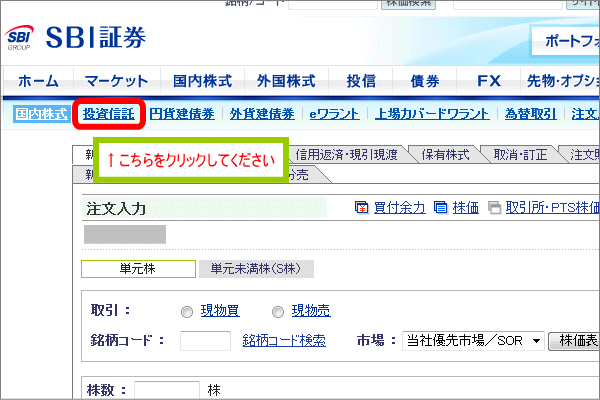
Task: Open the 買付余力 link
Action: pos(399,207)
